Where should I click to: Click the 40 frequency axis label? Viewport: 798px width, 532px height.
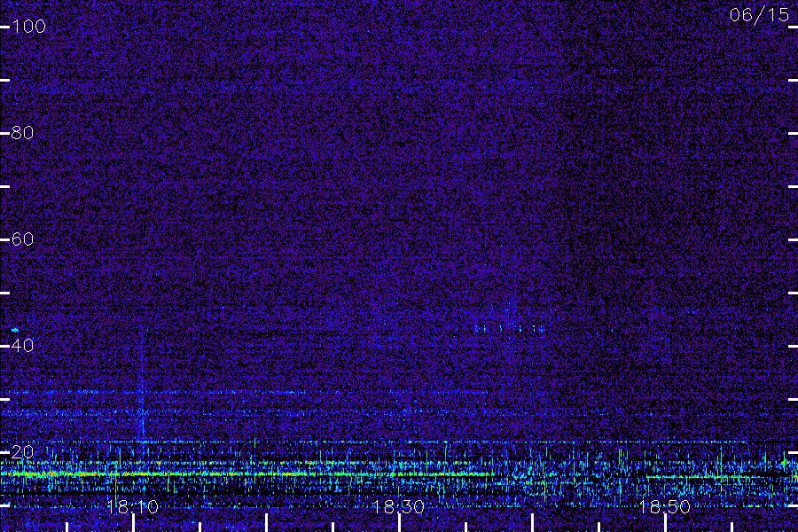[22, 346]
